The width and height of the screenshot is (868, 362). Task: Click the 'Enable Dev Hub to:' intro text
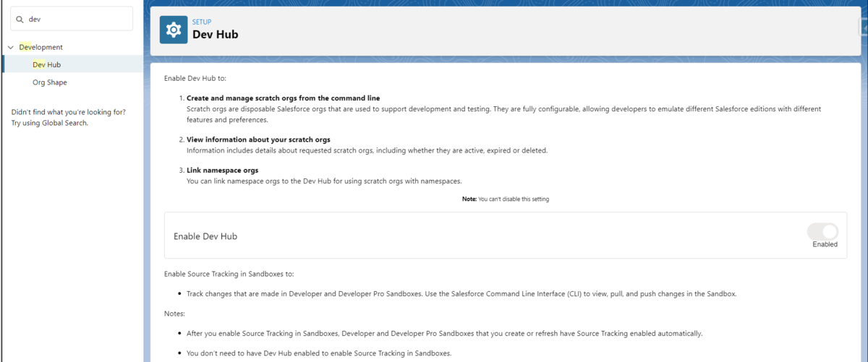pyautogui.click(x=195, y=77)
